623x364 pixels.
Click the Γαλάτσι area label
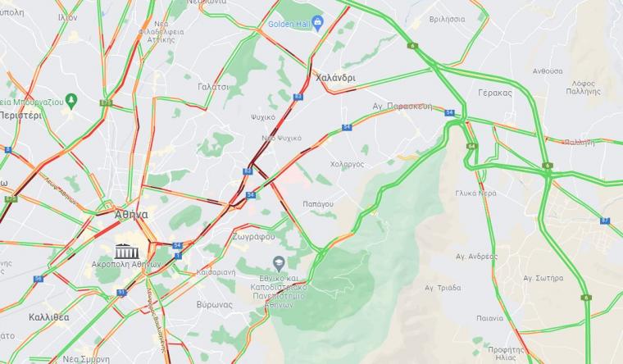(x=213, y=87)
